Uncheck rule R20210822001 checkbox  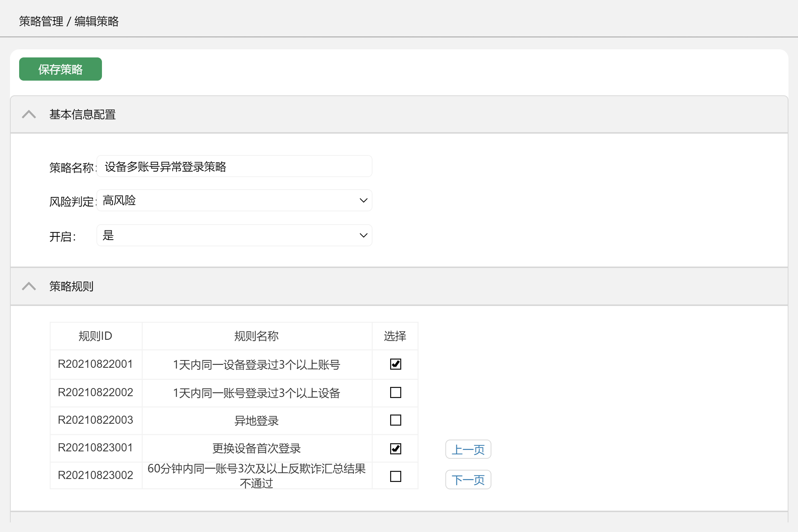click(396, 364)
